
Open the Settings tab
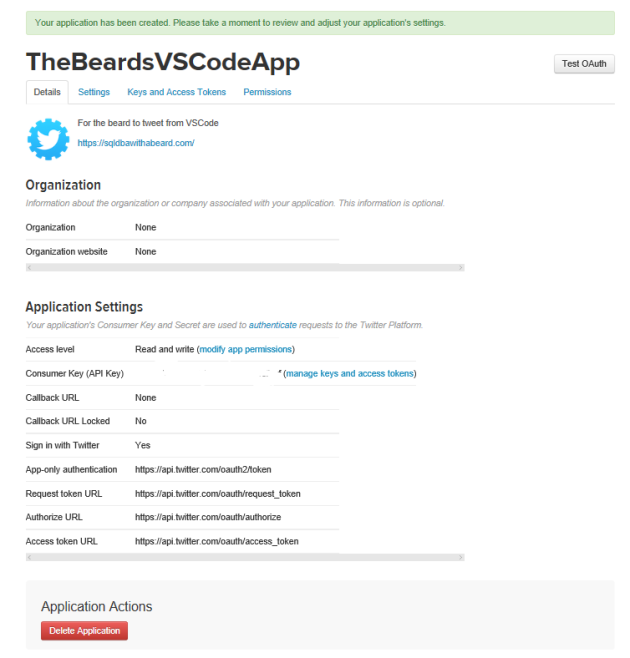click(x=94, y=92)
